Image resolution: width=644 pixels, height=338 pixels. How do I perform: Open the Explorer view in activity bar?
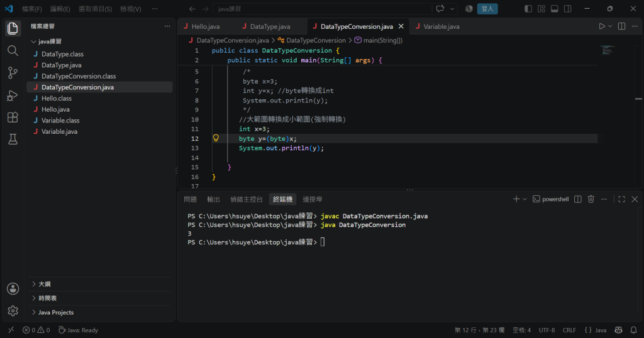13,28
